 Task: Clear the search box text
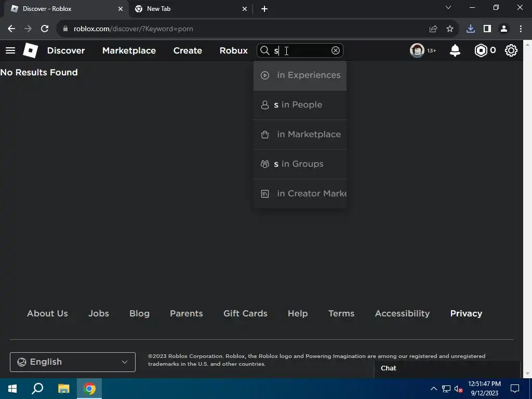pyautogui.click(x=335, y=50)
